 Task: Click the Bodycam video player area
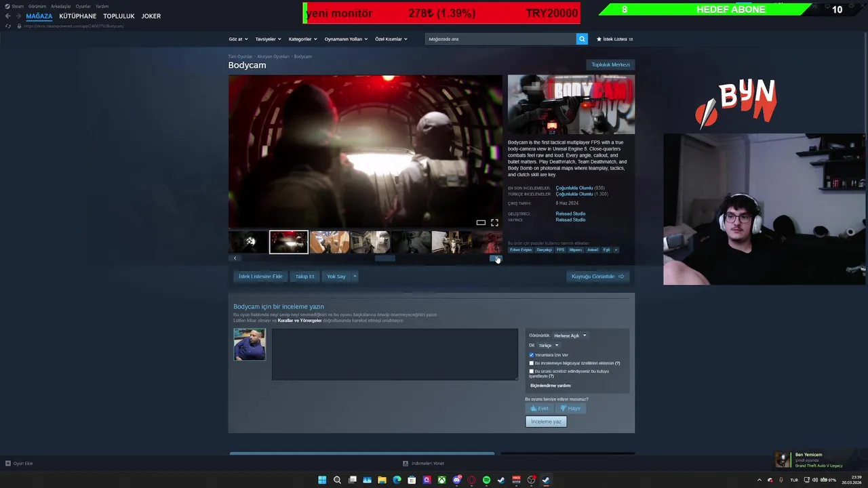pyautogui.click(x=365, y=151)
